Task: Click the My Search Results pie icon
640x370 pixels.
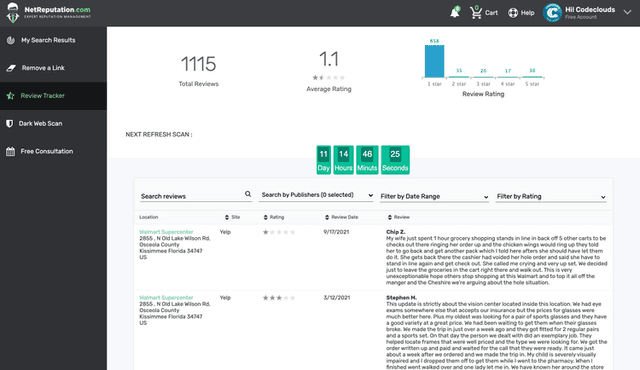Action: click(11, 40)
